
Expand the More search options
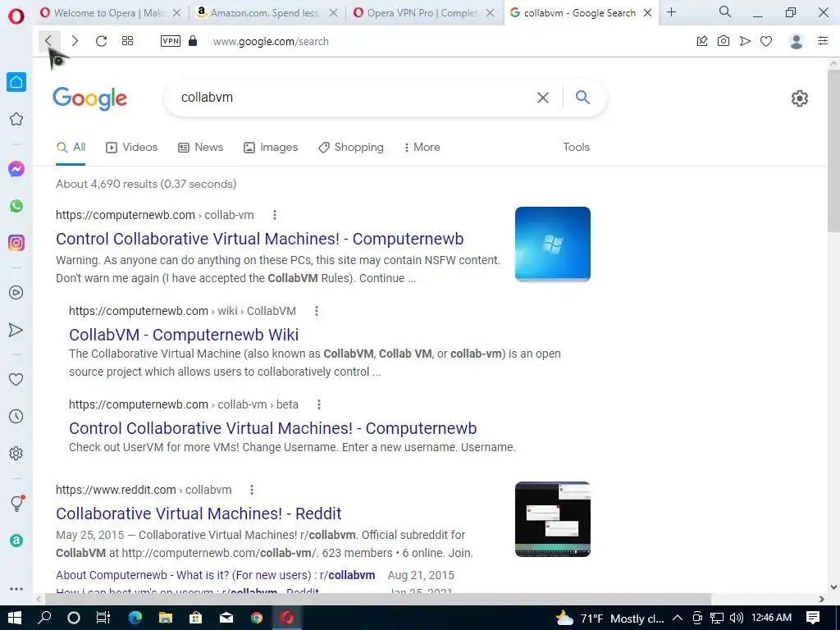[x=422, y=148]
